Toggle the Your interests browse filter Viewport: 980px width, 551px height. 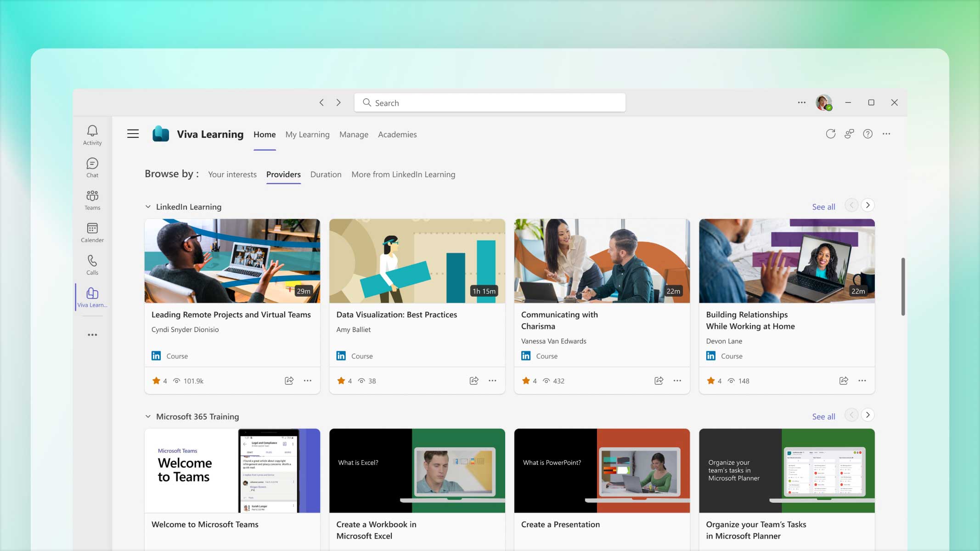point(231,174)
